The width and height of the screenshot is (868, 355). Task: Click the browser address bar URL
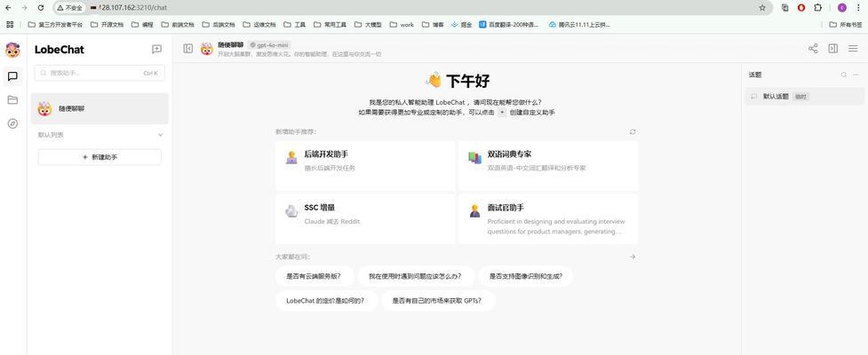132,8
